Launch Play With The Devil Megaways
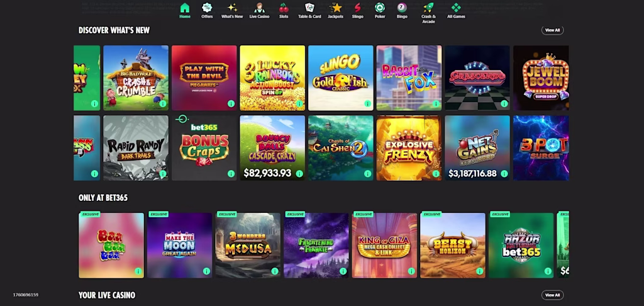 point(204,77)
